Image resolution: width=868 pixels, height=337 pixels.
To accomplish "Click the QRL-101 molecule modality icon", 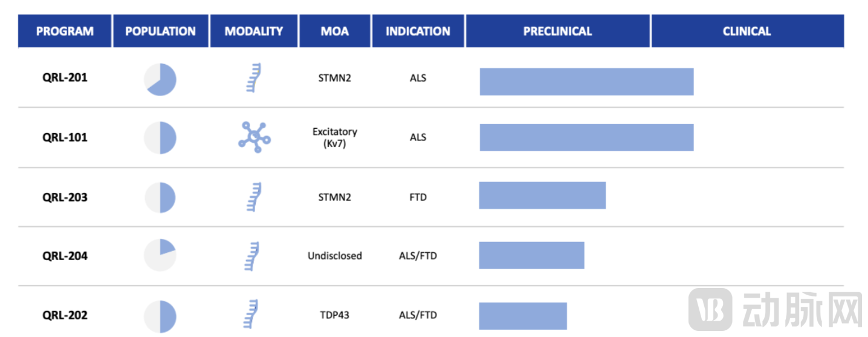I will 254,137.
